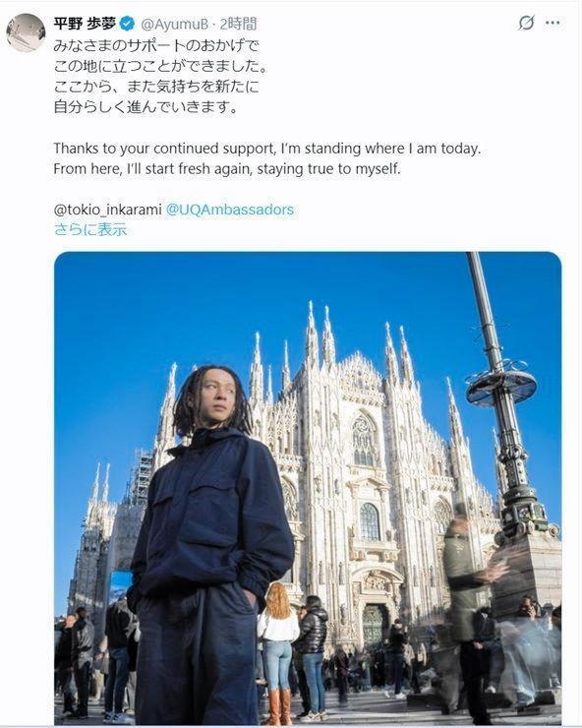The height and width of the screenshot is (728, 582).
Task: Open the poster's round profile avatar
Action: point(26,32)
